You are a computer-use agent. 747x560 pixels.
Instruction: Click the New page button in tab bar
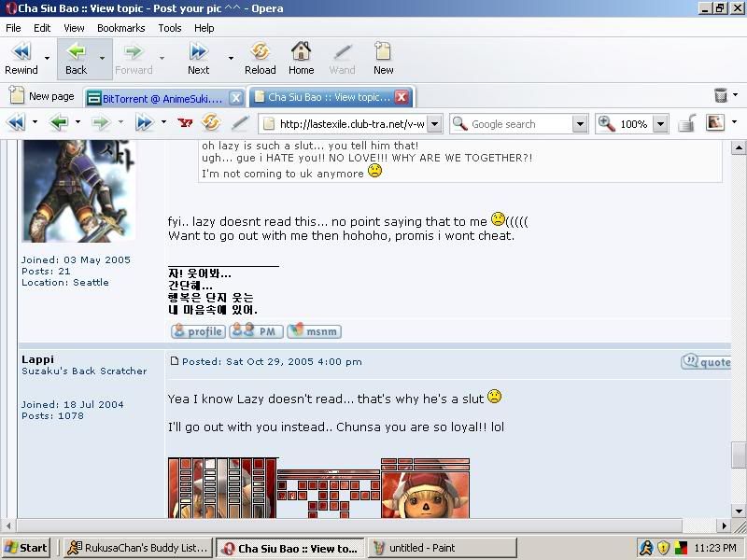tap(42, 96)
